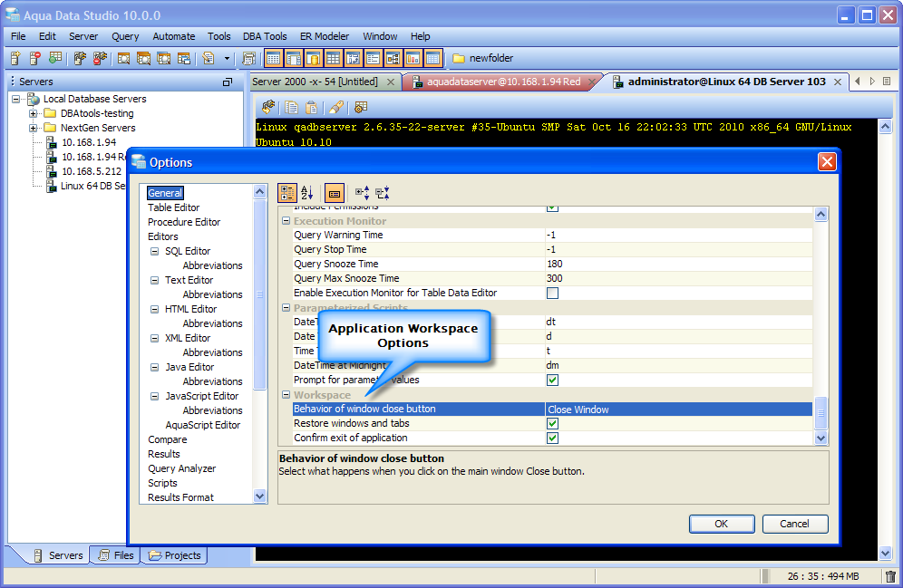Switch to the Projects panel tab

coord(175,555)
